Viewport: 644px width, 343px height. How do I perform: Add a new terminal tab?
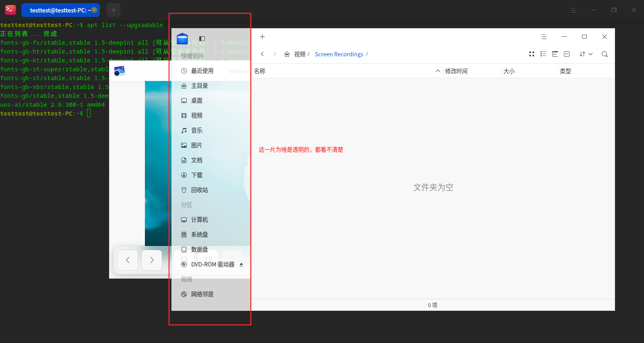pos(114,10)
